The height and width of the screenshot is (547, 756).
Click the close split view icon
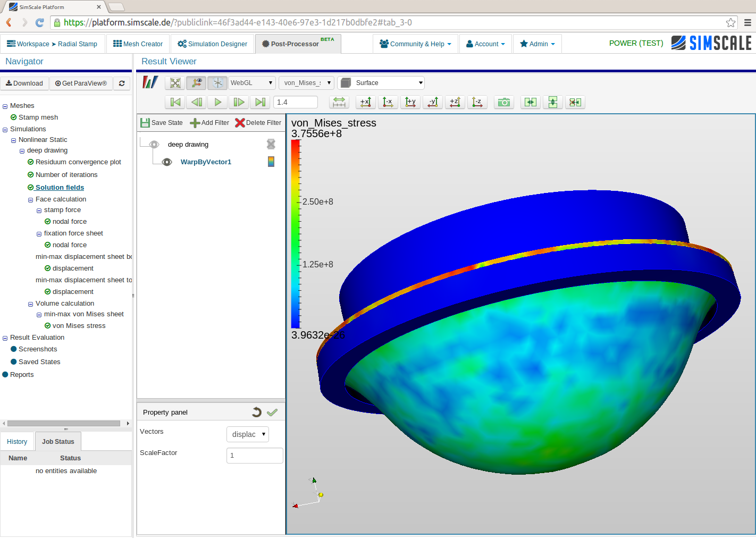click(x=575, y=102)
